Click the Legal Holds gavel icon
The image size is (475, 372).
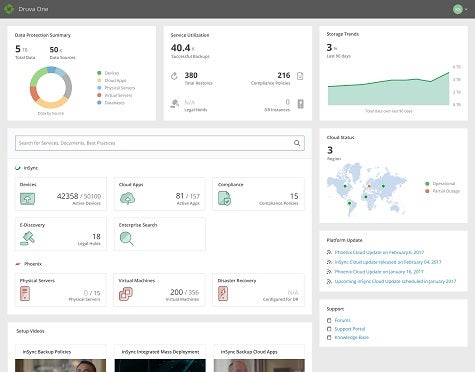point(174,104)
